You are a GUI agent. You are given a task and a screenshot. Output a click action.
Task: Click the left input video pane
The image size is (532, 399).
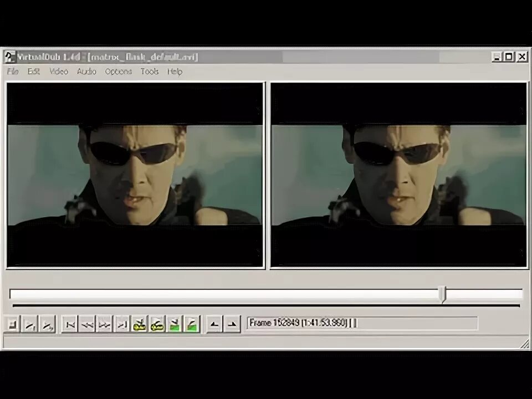(x=135, y=175)
